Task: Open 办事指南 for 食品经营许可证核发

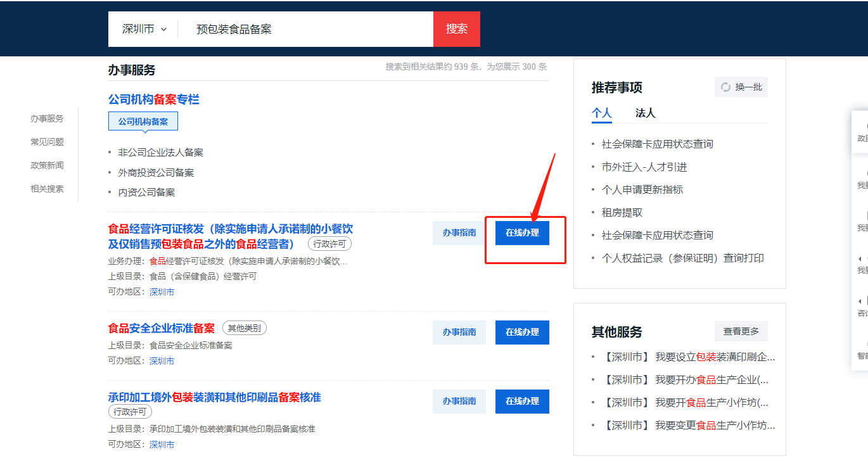Action: point(459,233)
